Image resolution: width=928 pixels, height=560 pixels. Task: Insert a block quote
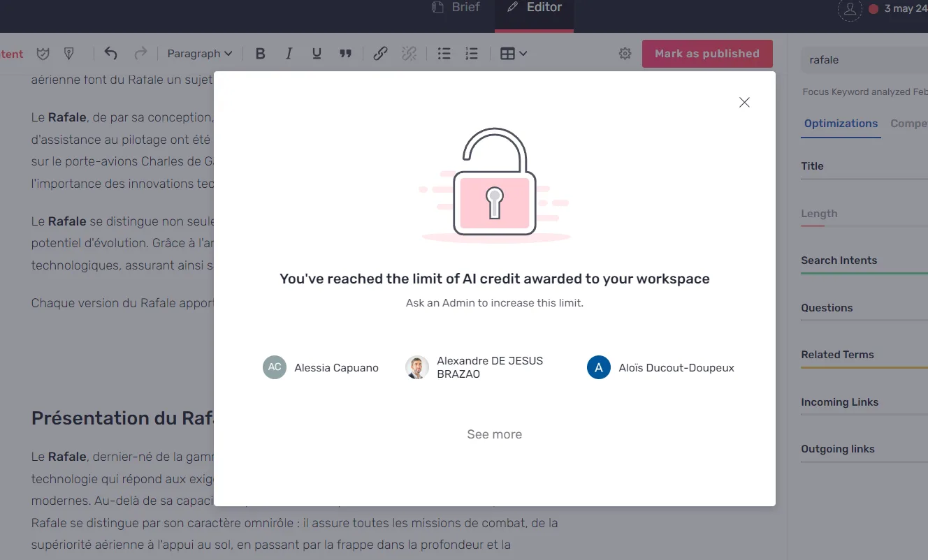pos(345,54)
